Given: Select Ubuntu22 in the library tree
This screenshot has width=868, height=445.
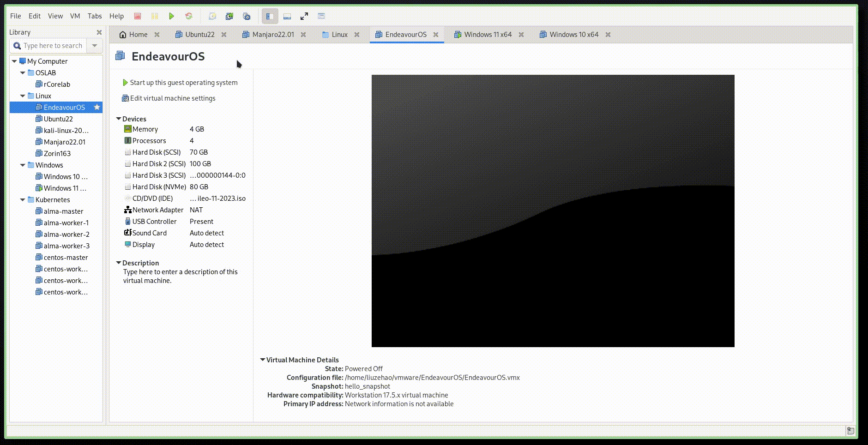Looking at the screenshot, I should point(58,119).
